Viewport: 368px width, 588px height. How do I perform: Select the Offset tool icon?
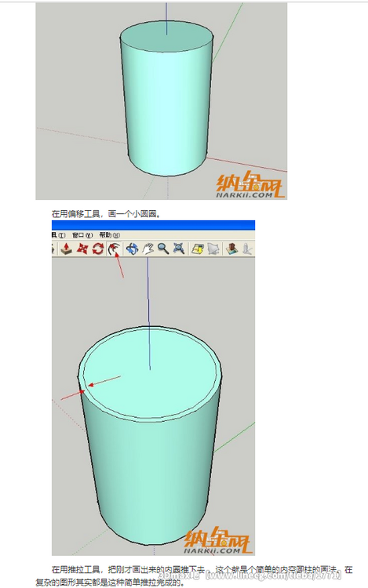click(x=114, y=249)
